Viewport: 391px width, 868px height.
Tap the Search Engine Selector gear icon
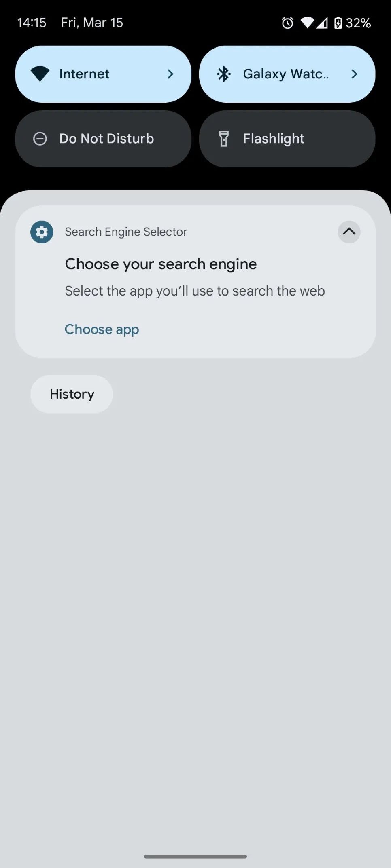tap(42, 232)
